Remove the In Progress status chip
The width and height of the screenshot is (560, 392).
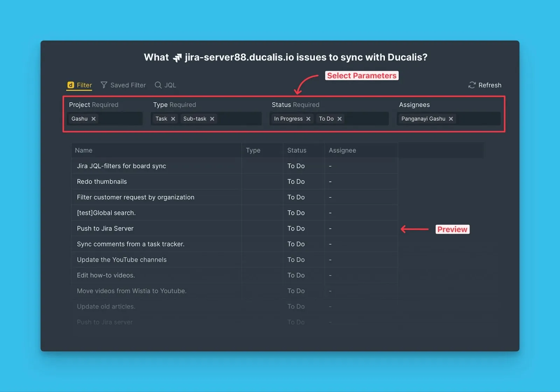tap(308, 119)
